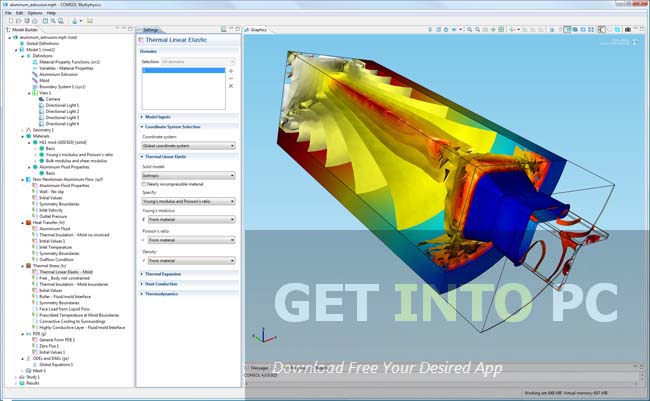Image resolution: width=650 pixels, height=401 pixels.
Task: Expand the Geometry 1 tree node
Action: point(23,130)
